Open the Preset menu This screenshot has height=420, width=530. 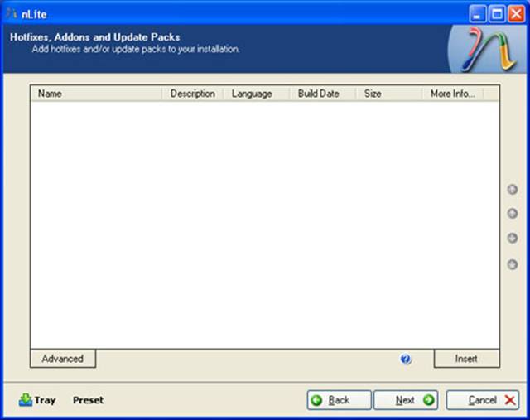tap(89, 400)
